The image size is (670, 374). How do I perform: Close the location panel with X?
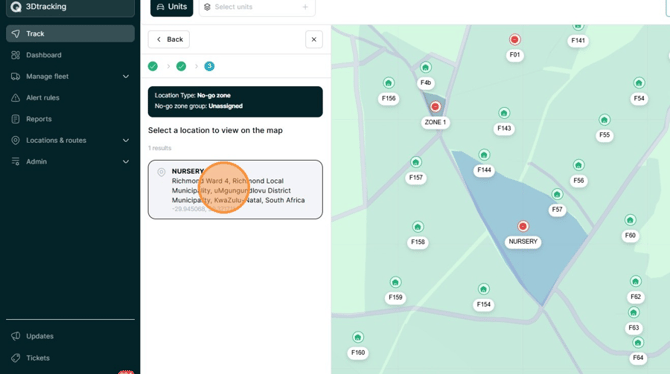314,39
